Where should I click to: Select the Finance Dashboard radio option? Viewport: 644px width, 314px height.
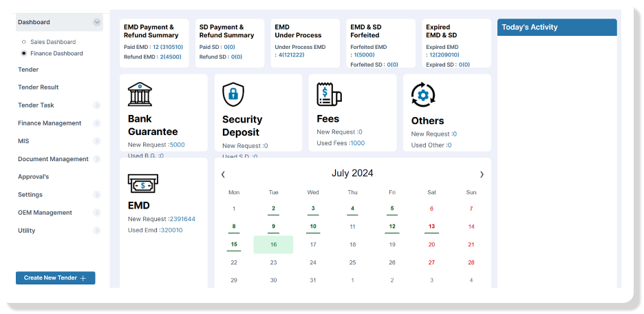[x=24, y=53]
